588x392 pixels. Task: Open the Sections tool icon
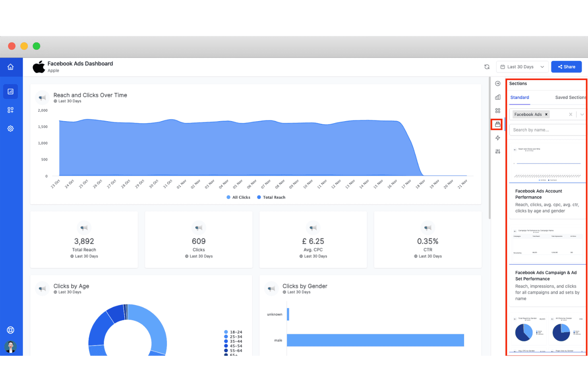click(497, 124)
